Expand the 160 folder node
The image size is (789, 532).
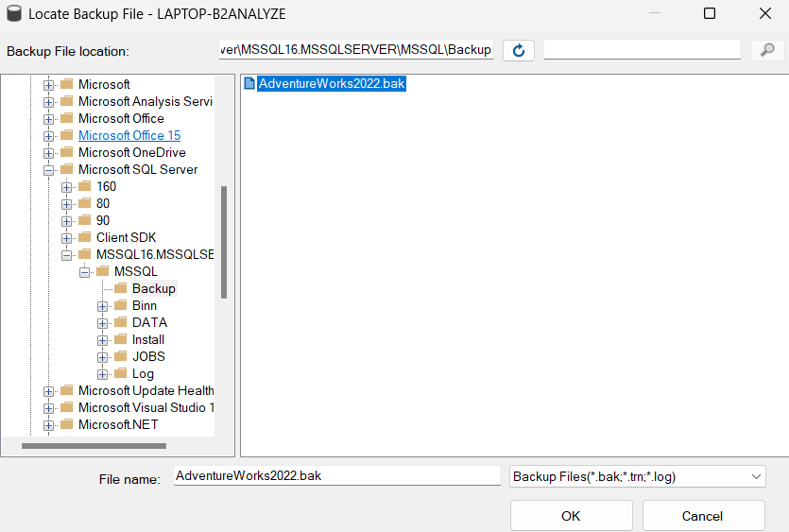tap(66, 187)
